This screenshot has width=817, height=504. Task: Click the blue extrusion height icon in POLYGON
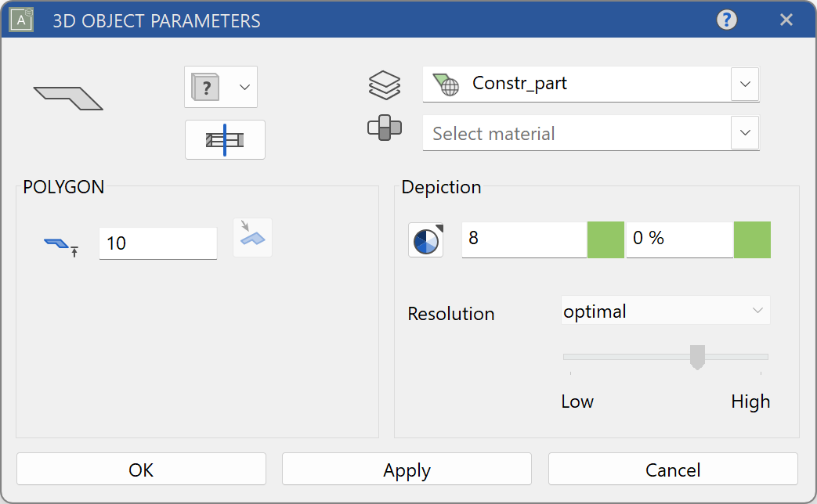click(63, 243)
